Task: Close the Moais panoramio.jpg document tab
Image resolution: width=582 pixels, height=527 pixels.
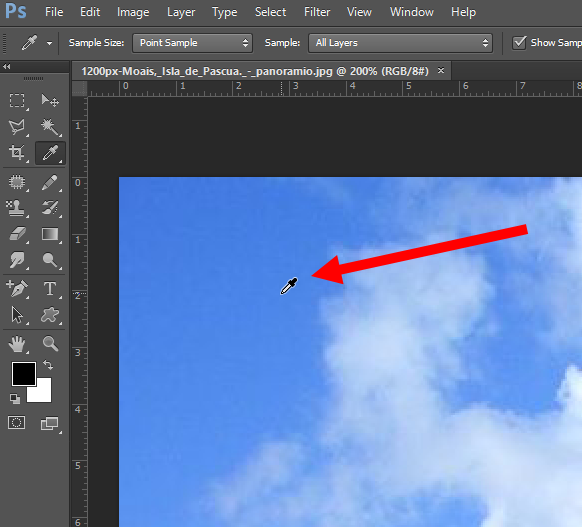Action: (x=441, y=70)
